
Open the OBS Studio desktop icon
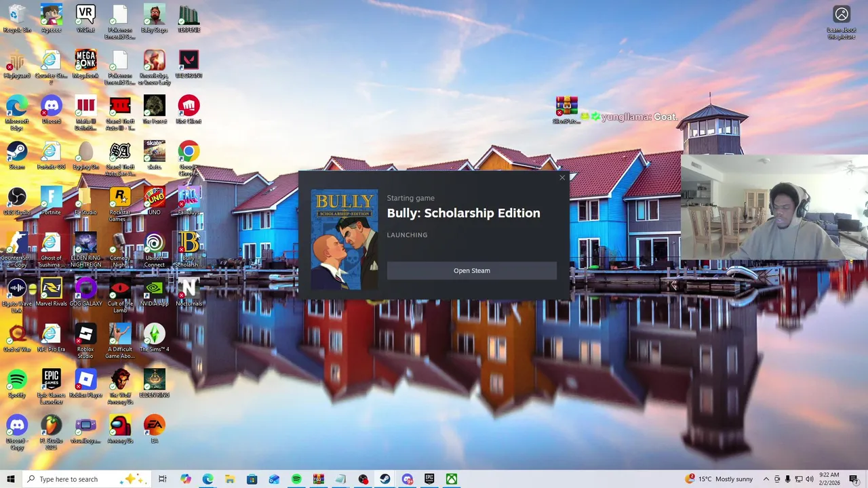(x=17, y=200)
